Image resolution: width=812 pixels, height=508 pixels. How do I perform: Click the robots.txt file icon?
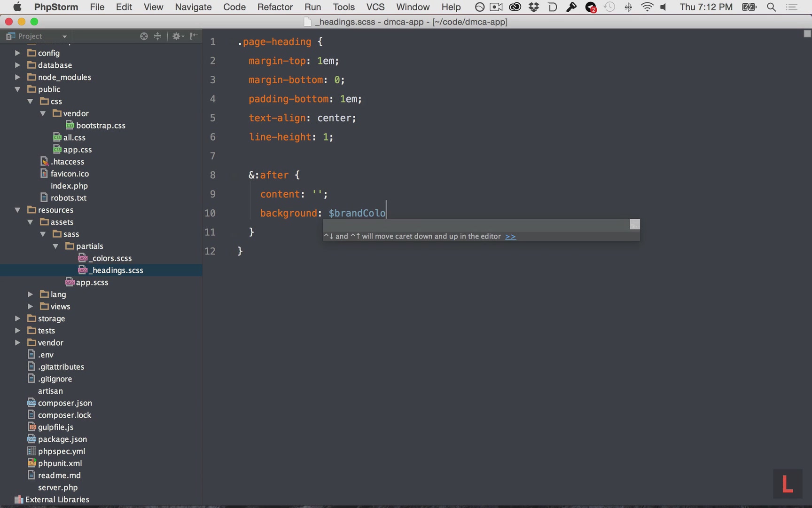(44, 198)
